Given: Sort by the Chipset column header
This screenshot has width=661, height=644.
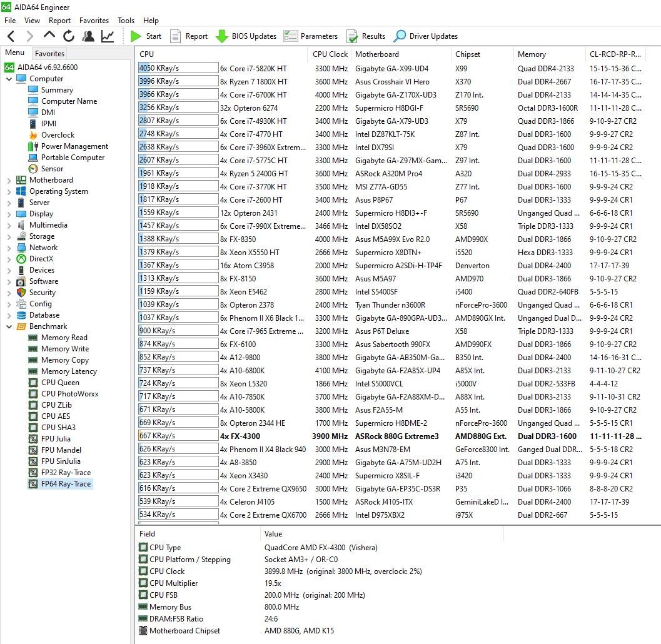Looking at the screenshot, I should pos(483,54).
